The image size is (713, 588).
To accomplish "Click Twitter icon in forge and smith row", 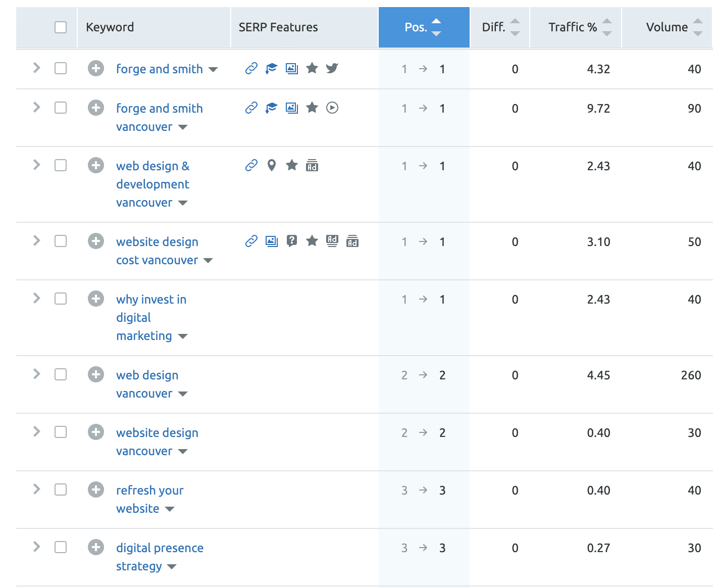I will click(332, 68).
